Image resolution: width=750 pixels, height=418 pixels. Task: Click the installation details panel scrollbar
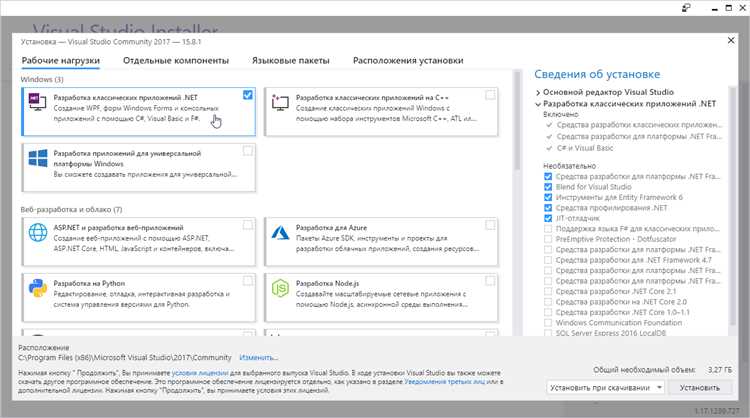(732, 206)
